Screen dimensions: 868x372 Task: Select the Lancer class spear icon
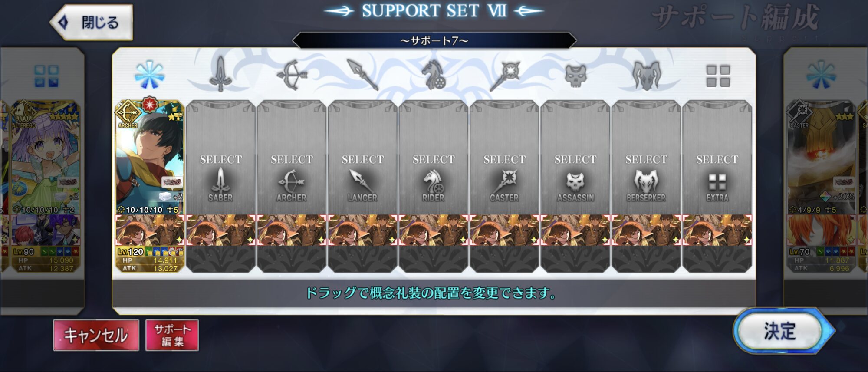363,75
